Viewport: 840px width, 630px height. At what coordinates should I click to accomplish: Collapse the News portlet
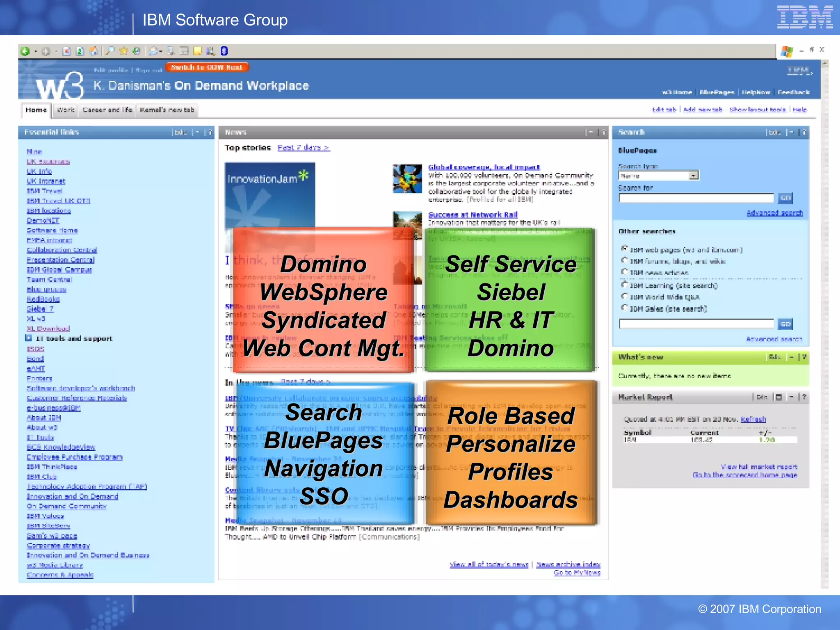coord(591,132)
